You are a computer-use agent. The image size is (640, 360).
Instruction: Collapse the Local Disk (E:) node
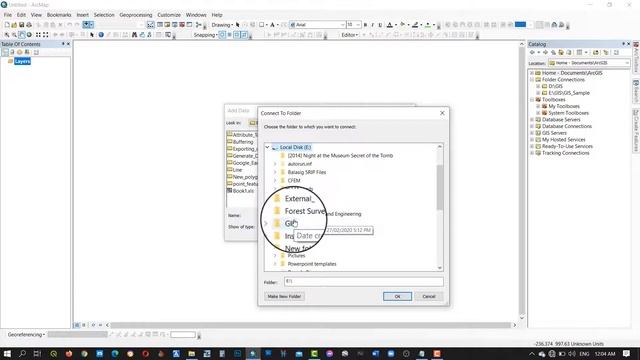(x=267, y=147)
